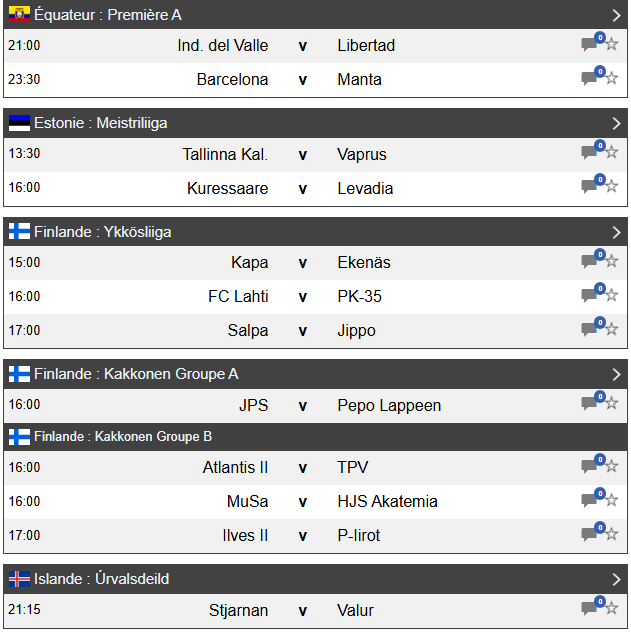This screenshot has height=634, width=631.
Task: Expand Équateur Première A league arrow
Action: pos(616,15)
